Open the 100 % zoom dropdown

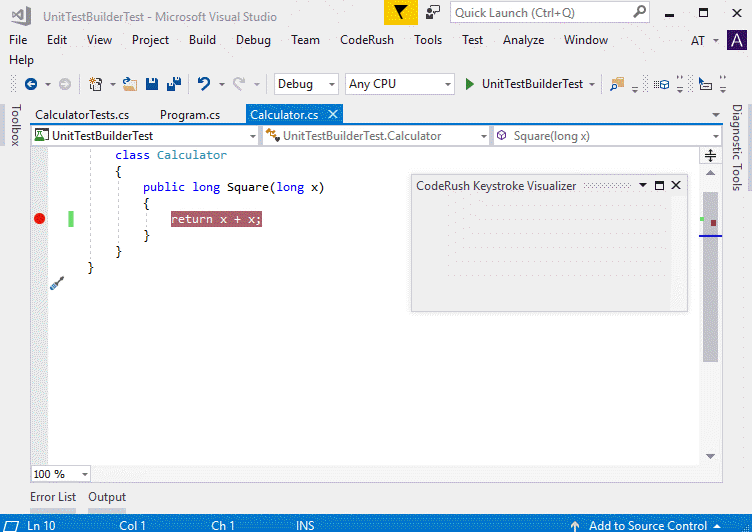61,474
